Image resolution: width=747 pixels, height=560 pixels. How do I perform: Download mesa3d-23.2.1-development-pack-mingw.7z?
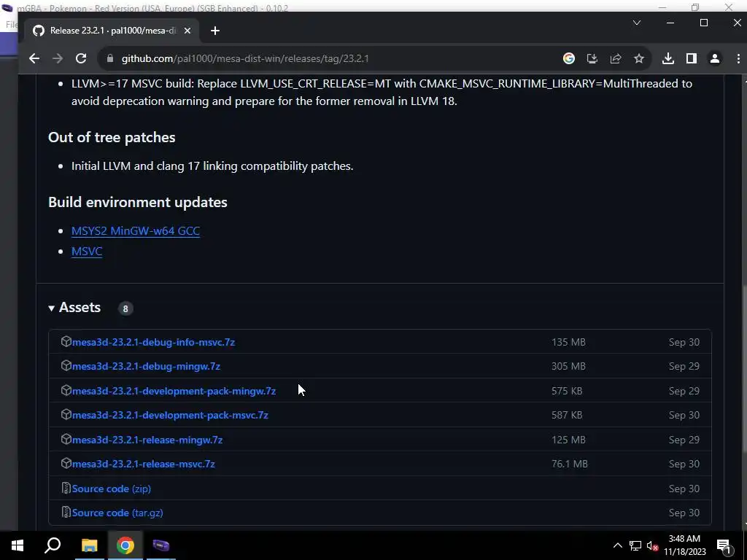[x=174, y=391]
